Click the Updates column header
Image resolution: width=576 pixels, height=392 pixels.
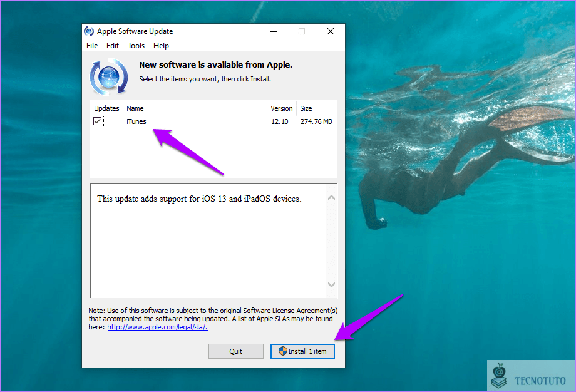click(106, 108)
